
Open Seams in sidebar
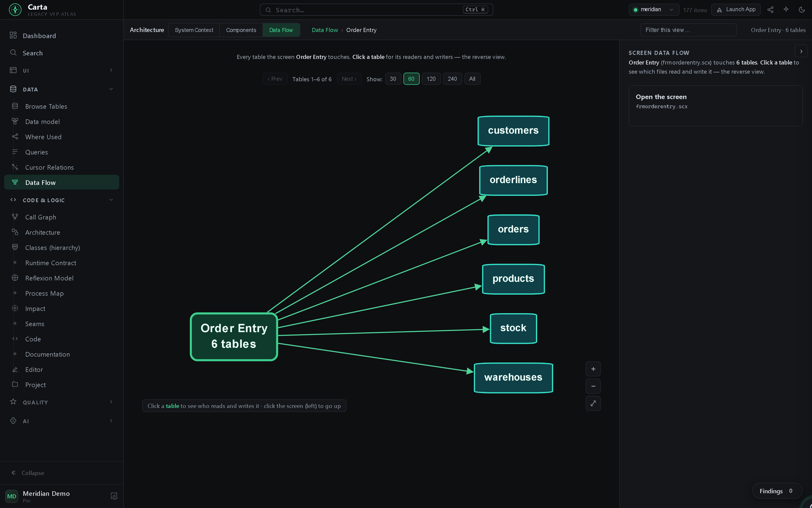[62, 324]
